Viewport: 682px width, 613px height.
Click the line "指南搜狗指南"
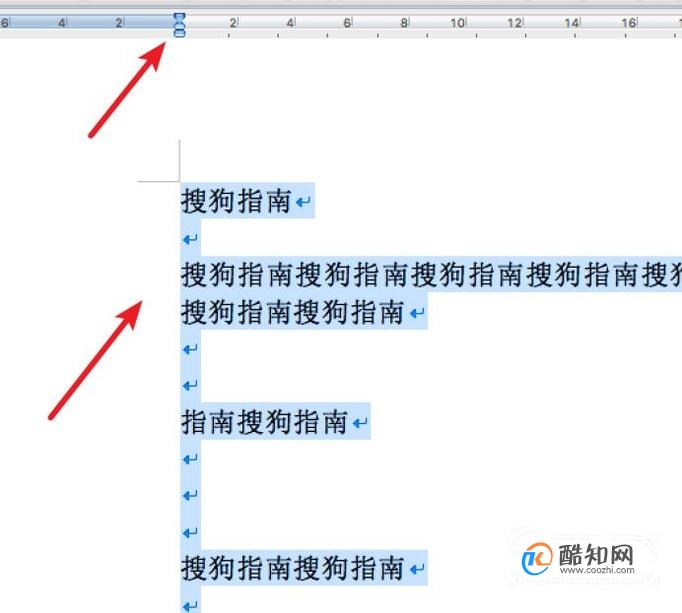pos(264,422)
